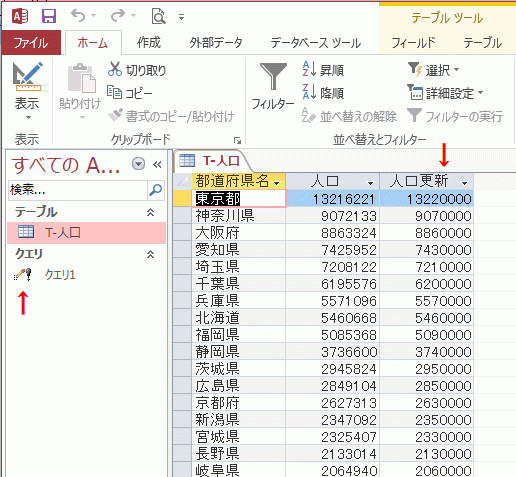Save the database with the floppy icon
Screen dimensions: 516x477
tap(49, 16)
